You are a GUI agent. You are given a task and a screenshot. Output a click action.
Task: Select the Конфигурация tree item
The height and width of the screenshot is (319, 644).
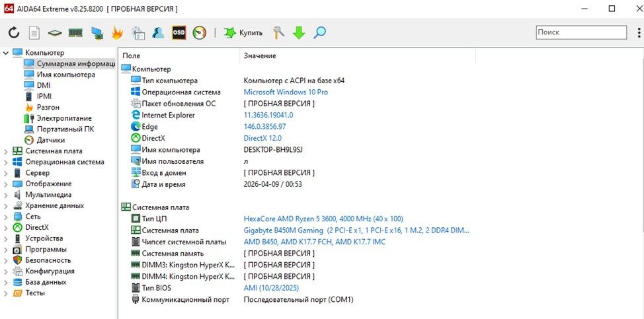[44, 271]
